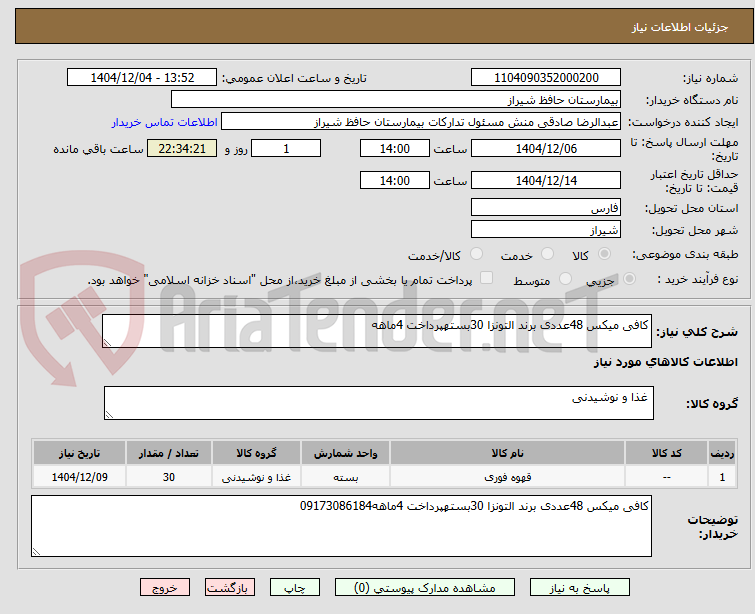
Task: Click the نام کالا column header
Action: tap(508, 453)
